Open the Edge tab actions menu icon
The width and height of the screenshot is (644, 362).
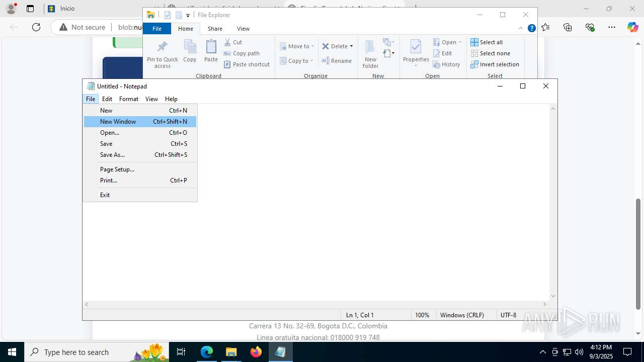(x=30, y=9)
